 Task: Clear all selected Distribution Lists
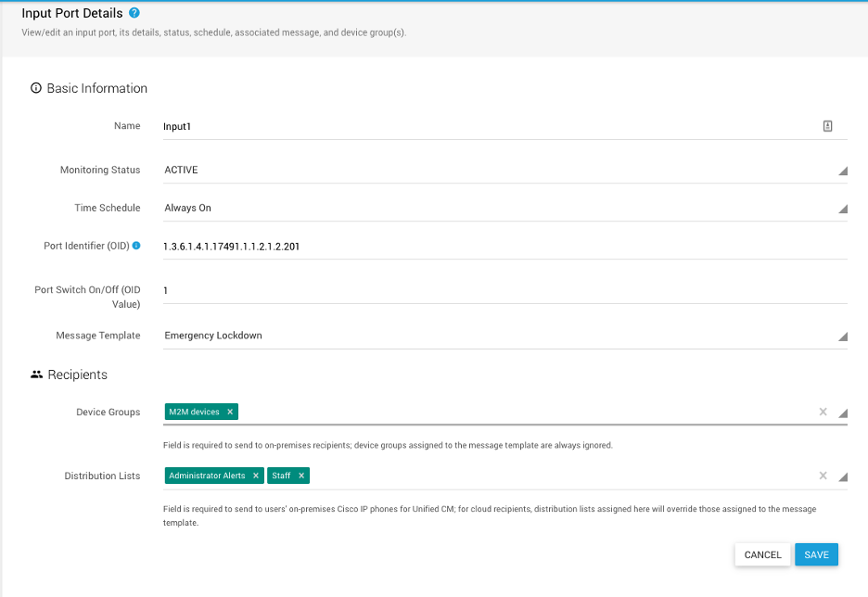[823, 476]
